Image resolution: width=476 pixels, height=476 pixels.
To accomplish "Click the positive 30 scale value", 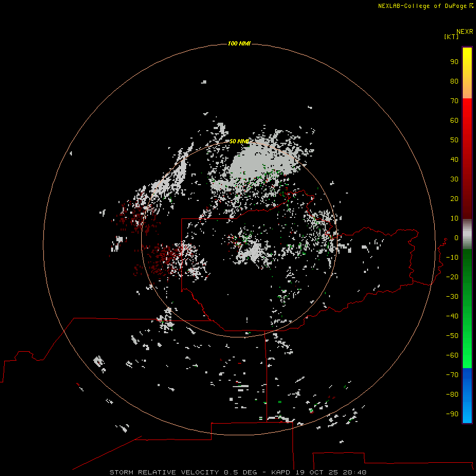I will (454, 179).
